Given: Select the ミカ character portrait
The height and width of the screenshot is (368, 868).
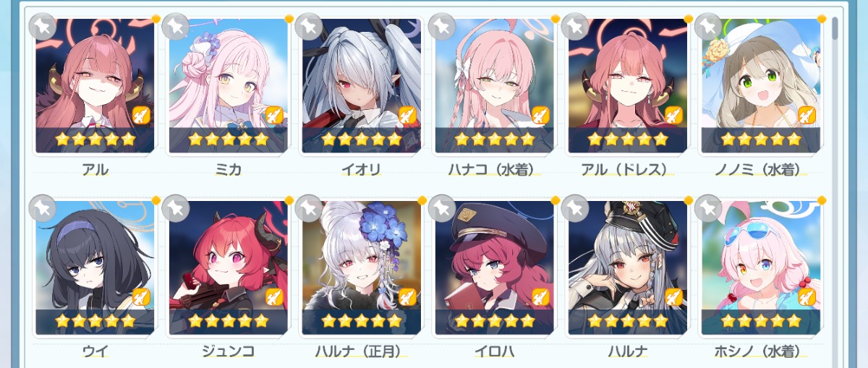Looking at the screenshot, I should point(228,86).
